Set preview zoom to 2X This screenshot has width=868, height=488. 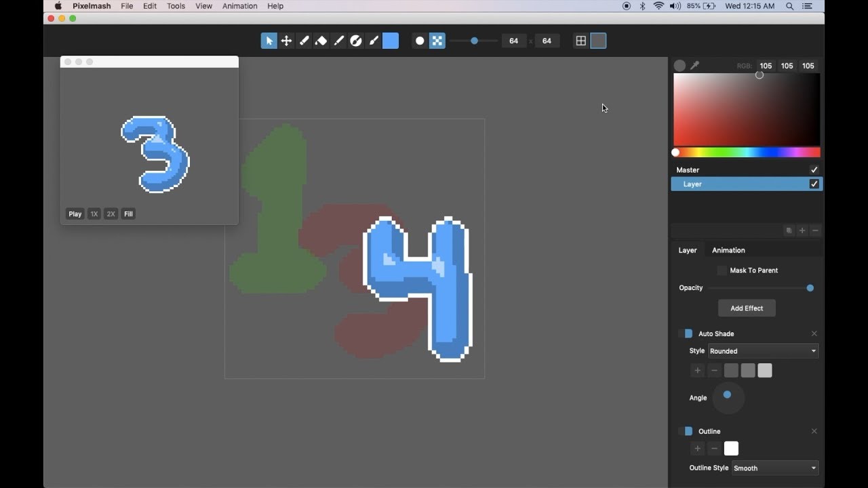click(111, 214)
